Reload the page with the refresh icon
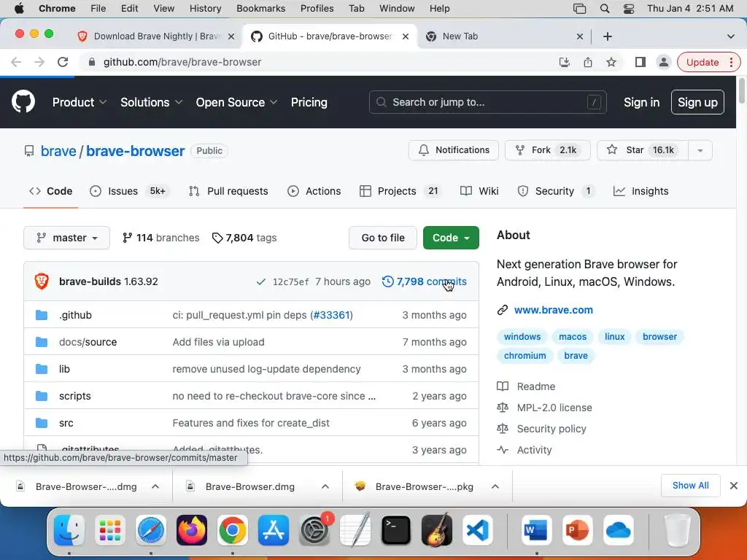The image size is (747, 560). click(63, 62)
